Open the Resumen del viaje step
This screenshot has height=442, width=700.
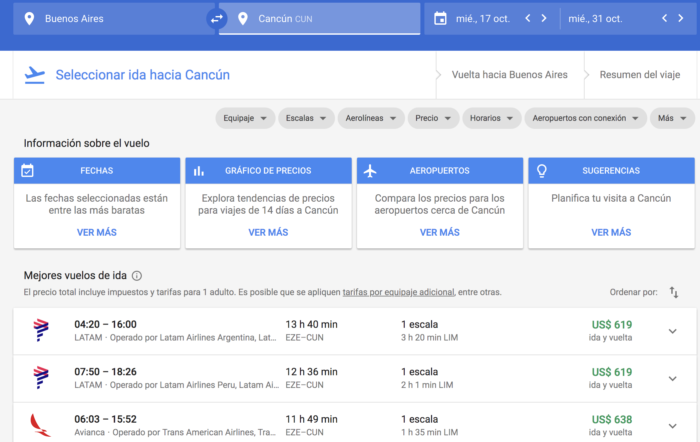coord(640,75)
